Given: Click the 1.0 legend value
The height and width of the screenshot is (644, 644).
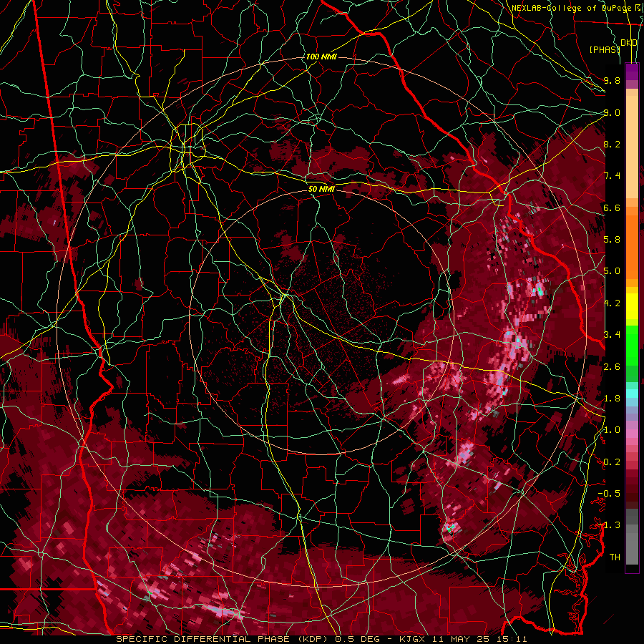Looking at the screenshot, I should [612, 429].
